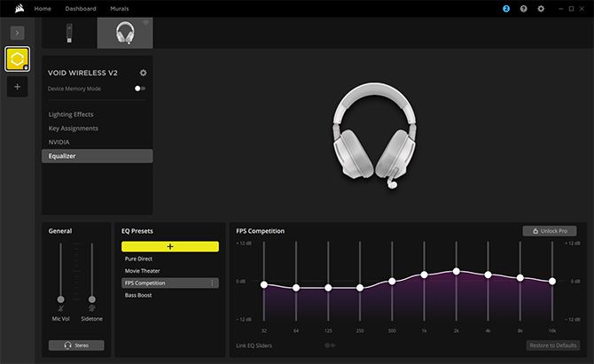594x364 pixels.
Task: Click the Unlock Pro button
Action: coord(550,231)
